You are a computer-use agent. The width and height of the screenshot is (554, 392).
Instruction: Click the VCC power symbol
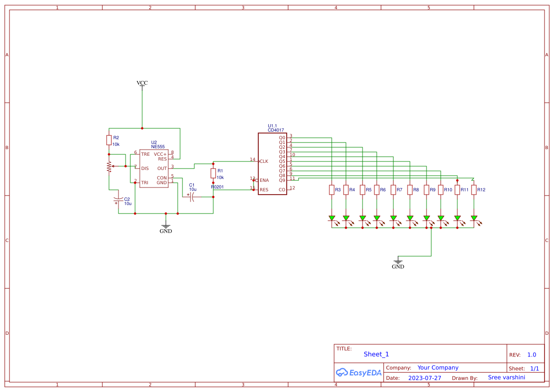click(x=142, y=85)
